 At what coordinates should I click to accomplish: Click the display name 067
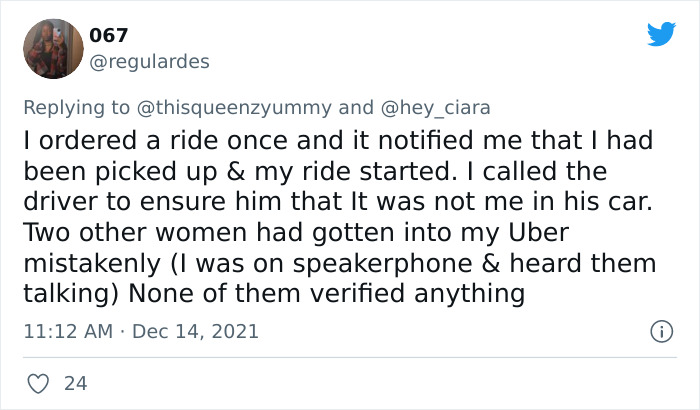click(x=109, y=36)
